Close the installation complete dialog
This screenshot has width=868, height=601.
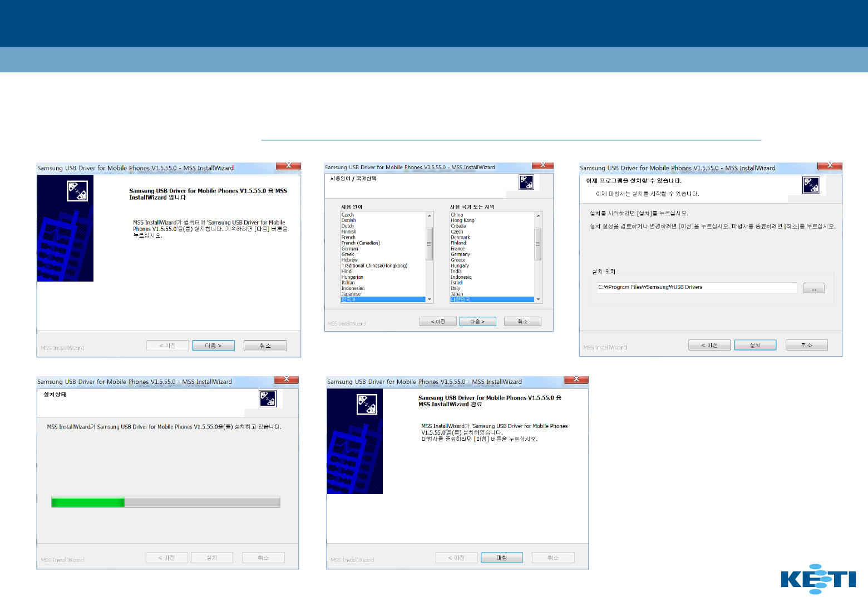click(576, 380)
